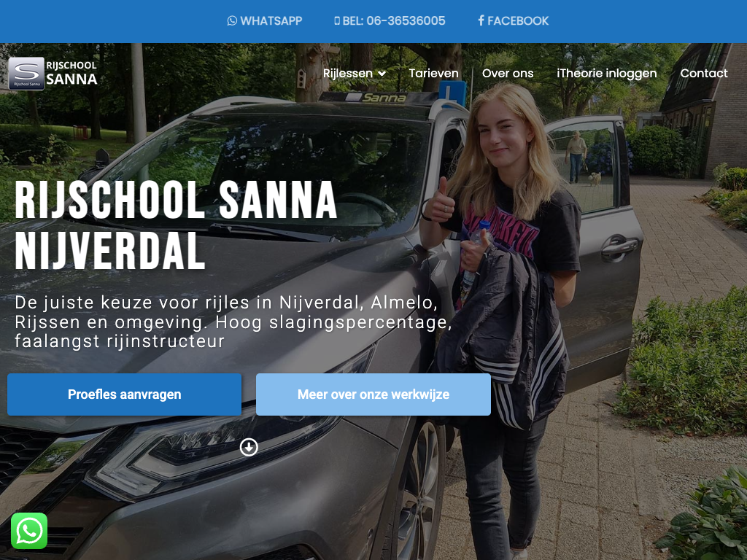Click the Sanna roof sign on the car
The height and width of the screenshot is (560, 747).
coord(384,98)
